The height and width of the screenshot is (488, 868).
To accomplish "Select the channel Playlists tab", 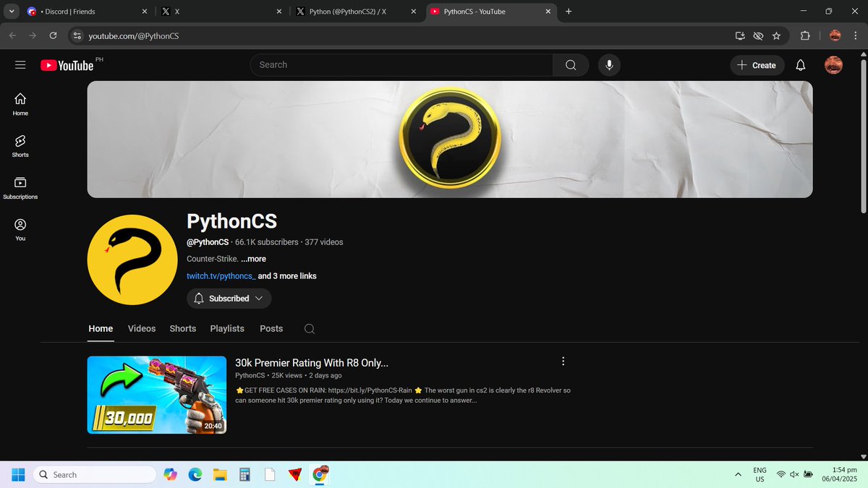I will click(227, 328).
